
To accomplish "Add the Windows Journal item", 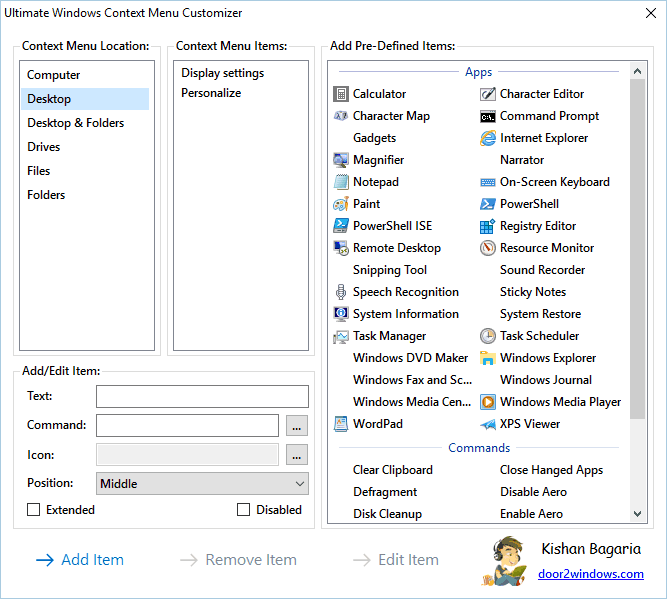I will click(546, 380).
